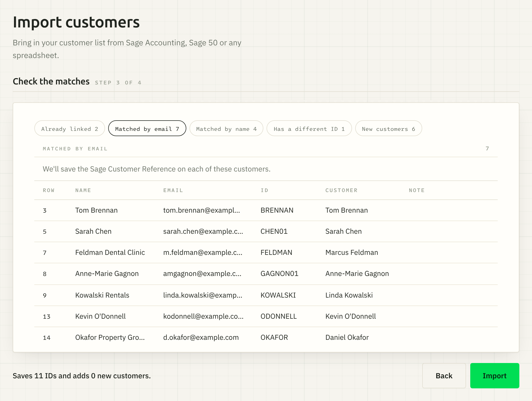
Task: Click the EMAIL column header
Action: tap(173, 190)
